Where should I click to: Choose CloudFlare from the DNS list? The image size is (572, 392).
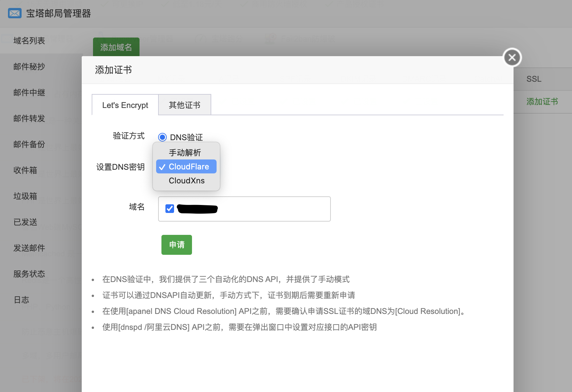pyautogui.click(x=186, y=166)
